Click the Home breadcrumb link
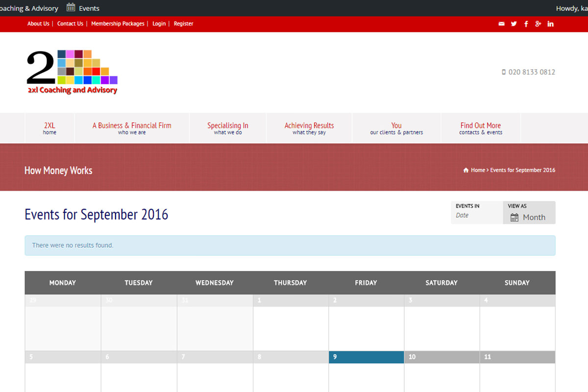Viewport: 588px width, 392px height. (478, 171)
